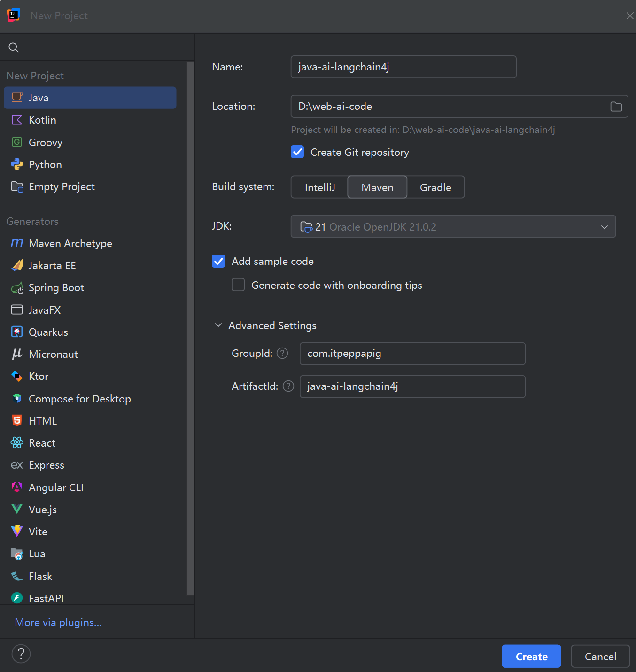
Task: Edit the GroupId field
Action: [412, 354]
